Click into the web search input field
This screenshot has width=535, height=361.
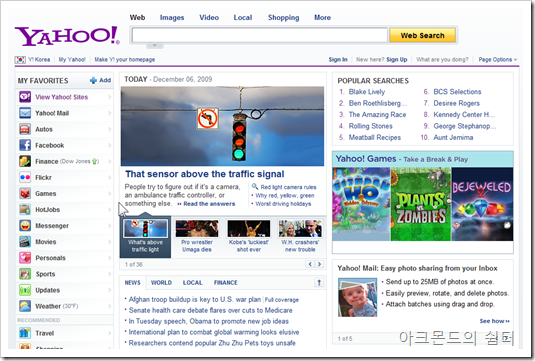pos(260,35)
